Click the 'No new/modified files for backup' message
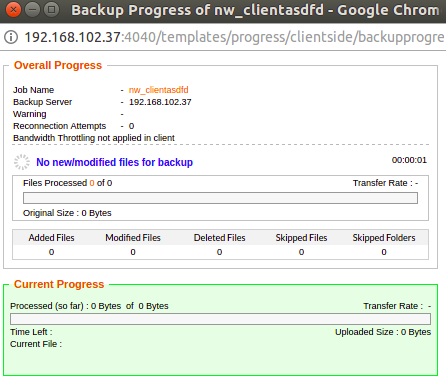Screen dimensions: 446x390 pos(114,162)
